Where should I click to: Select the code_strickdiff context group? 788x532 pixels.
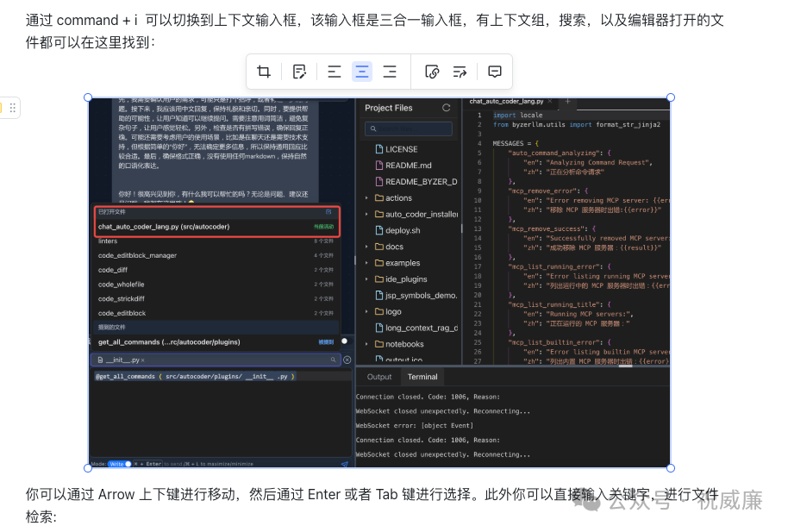216,298
